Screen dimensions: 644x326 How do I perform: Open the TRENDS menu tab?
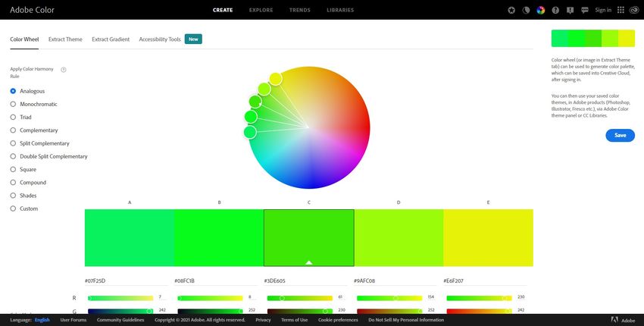tap(300, 11)
